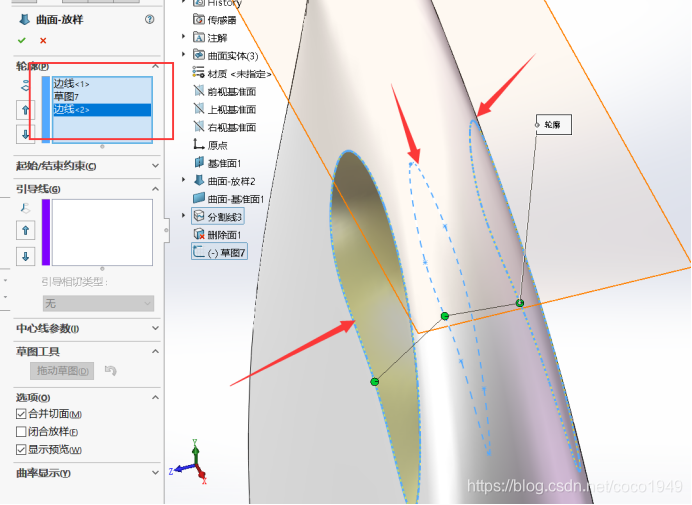Expand the 分割线3 tree node arrow
This screenshot has width=692, height=505.
[183, 215]
